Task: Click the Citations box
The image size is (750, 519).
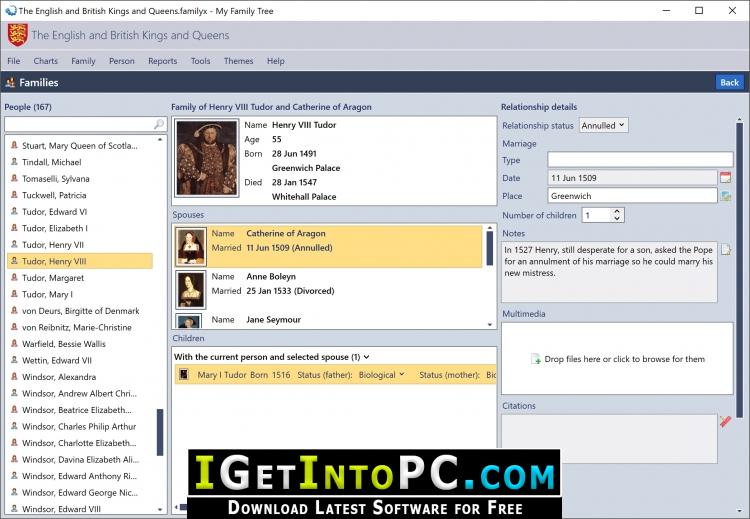Action: (609, 439)
